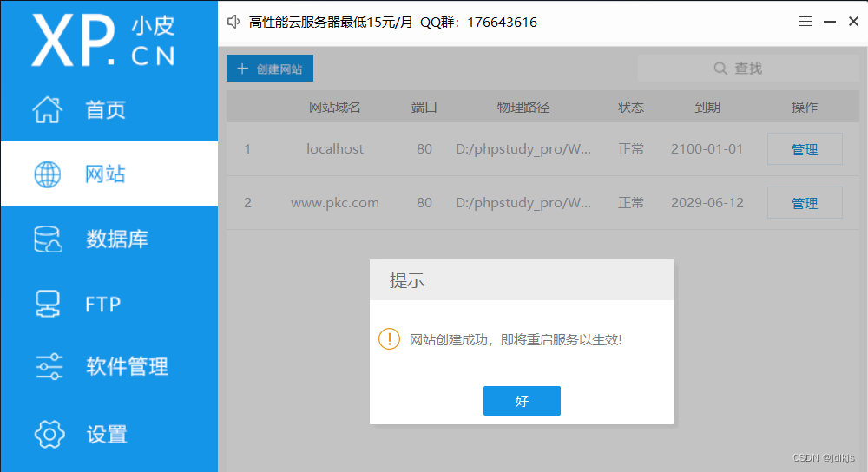Viewport: 868px width, 472px height.
Task: Click row number 2 in the table
Action: 247,202
